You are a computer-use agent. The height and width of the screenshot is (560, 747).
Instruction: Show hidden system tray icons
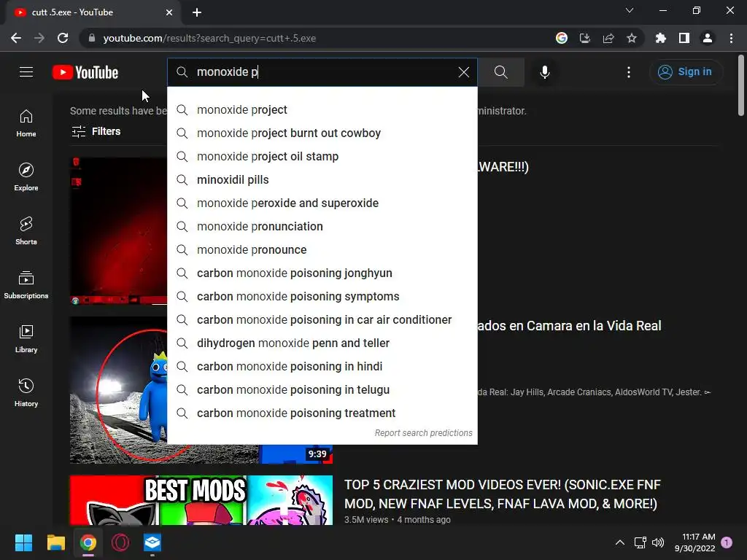pyautogui.click(x=620, y=542)
